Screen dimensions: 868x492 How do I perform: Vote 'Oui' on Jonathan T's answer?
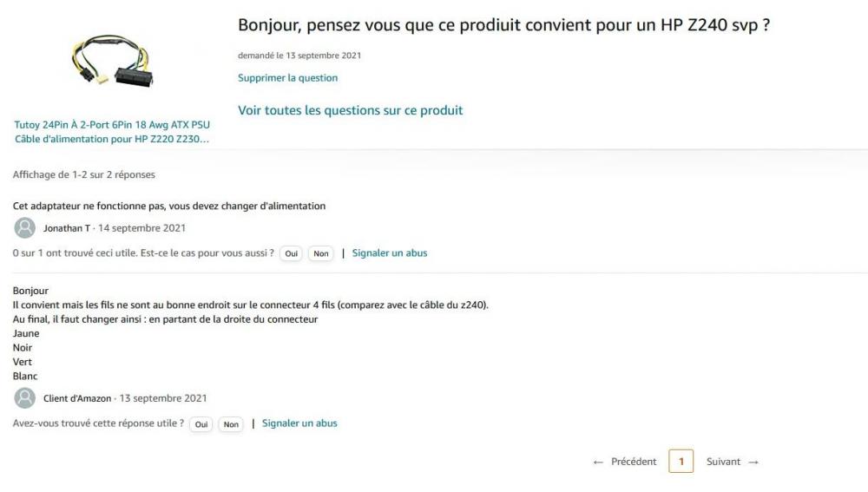coord(292,254)
